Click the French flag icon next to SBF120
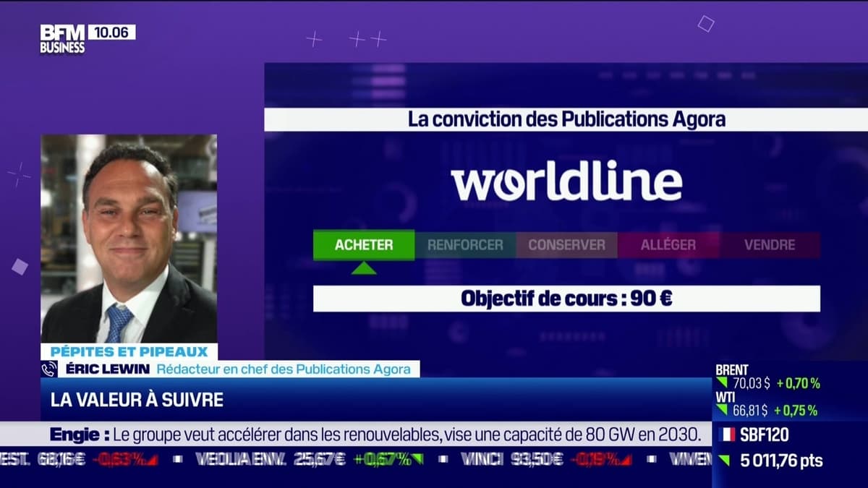The image size is (868, 488). [728, 435]
